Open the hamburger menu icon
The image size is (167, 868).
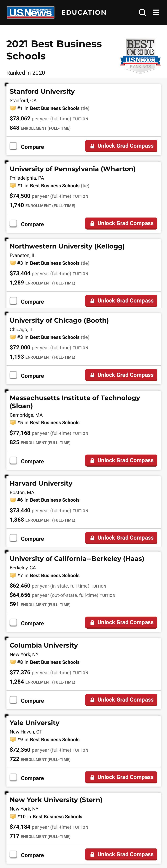click(x=156, y=12)
